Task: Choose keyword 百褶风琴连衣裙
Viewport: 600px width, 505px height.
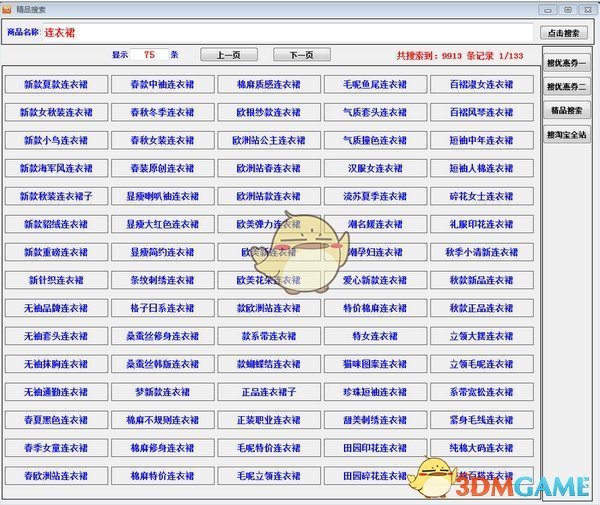Action: coord(482,112)
